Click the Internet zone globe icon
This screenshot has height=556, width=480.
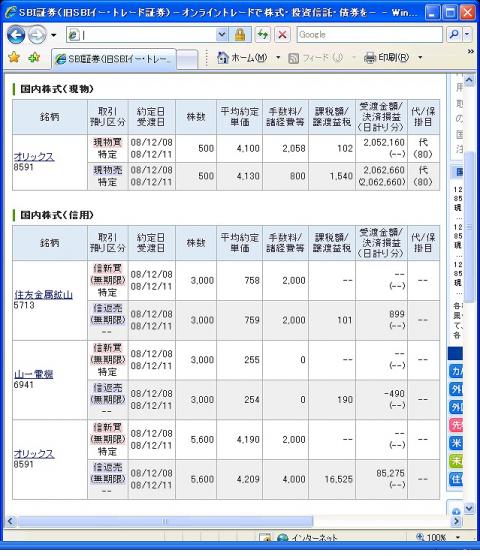(x=283, y=538)
